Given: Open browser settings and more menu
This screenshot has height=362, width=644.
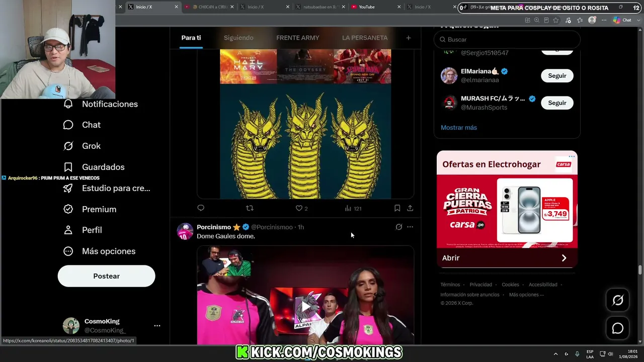Looking at the screenshot, I should pyautogui.click(x=604, y=20).
